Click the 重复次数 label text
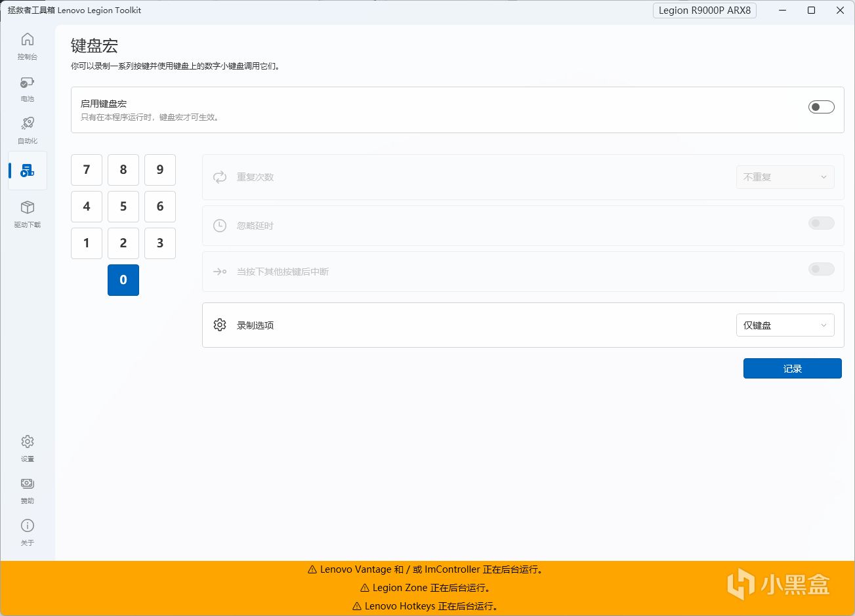855x616 pixels. coord(255,177)
